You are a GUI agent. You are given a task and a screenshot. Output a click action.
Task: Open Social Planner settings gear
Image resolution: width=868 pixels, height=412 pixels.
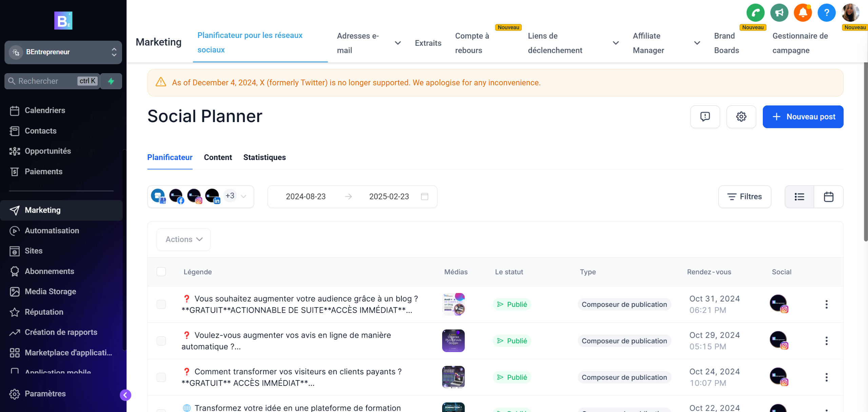741,117
